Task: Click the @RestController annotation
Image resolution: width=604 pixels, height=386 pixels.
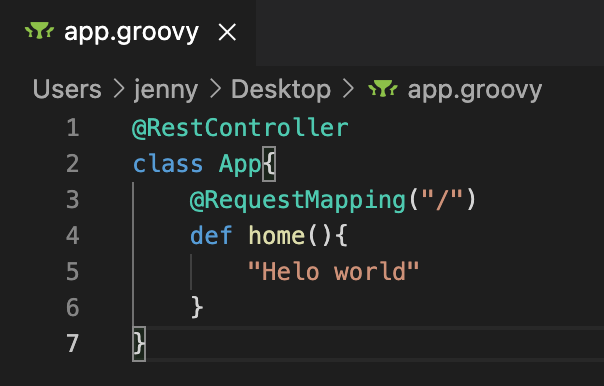Action: [x=240, y=128]
